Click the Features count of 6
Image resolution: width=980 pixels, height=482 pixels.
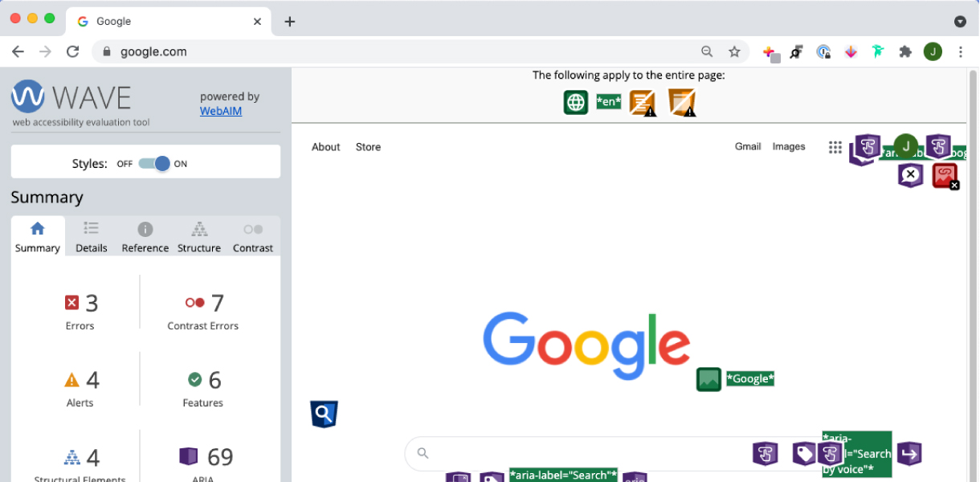pos(204,380)
